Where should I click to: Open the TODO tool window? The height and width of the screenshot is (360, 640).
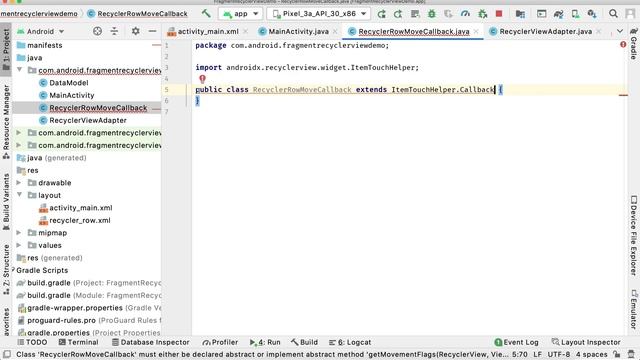pyautogui.click(x=32, y=342)
